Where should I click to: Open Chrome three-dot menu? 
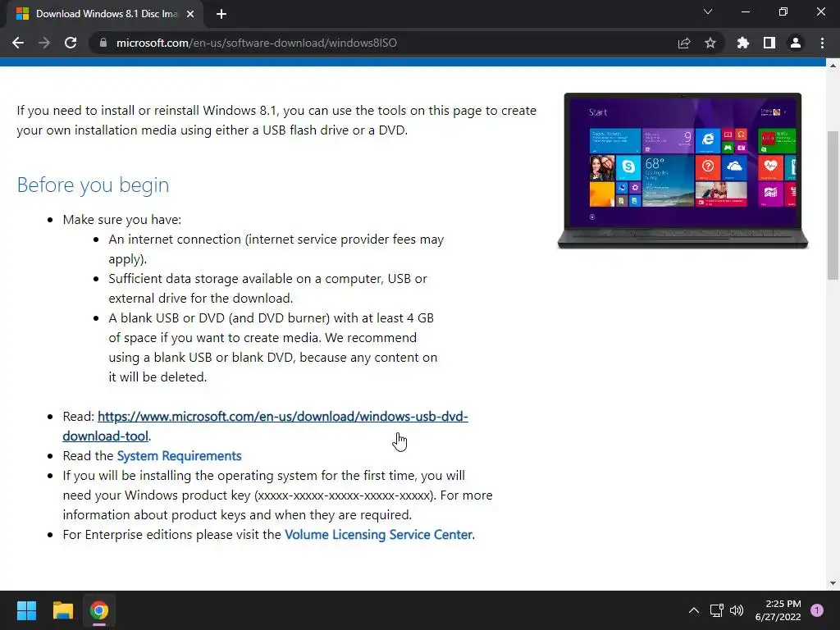click(x=822, y=43)
